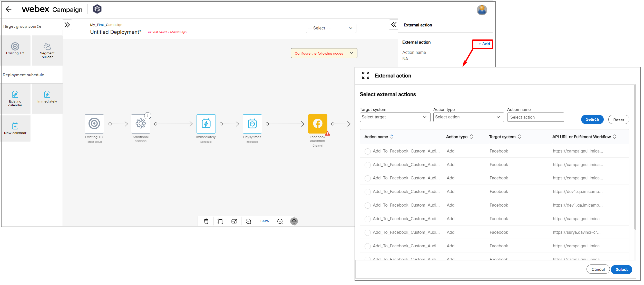Open the Action type Select action dropdown
The image size is (644, 285).
point(468,117)
